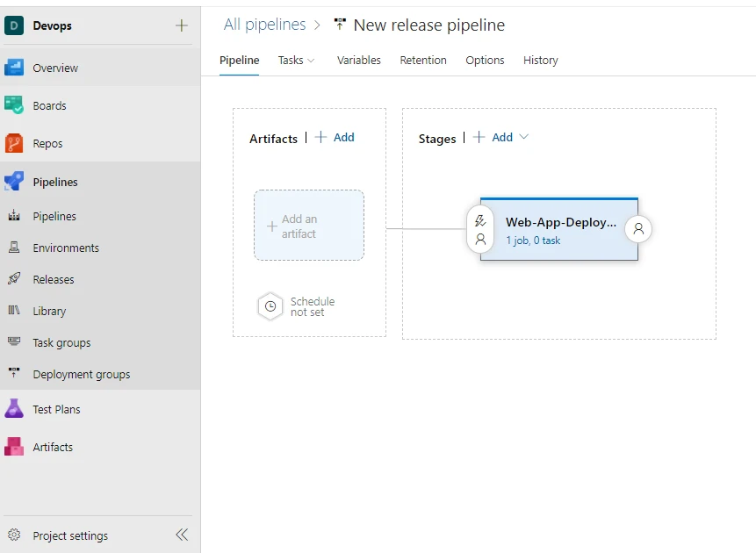This screenshot has height=553, width=756.
Task: Switch to the Variables tab
Action: point(358,61)
